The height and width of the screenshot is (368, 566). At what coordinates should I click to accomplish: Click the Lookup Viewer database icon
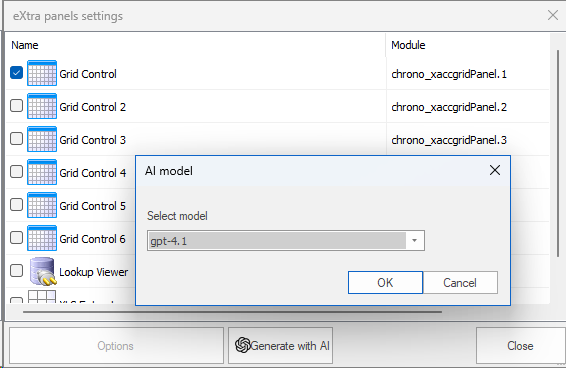(43, 271)
